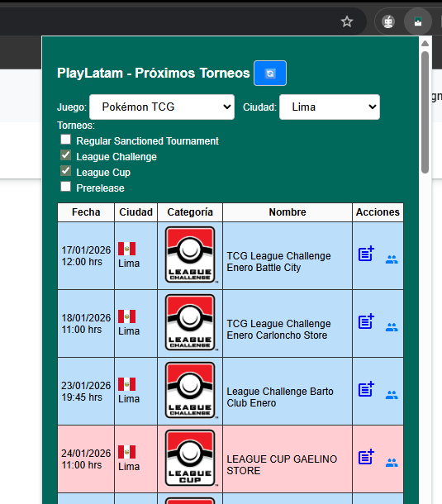View participants of LEAGUE CUP GAELINO STORE
Viewport: 442px width, 504px height.
(392, 463)
